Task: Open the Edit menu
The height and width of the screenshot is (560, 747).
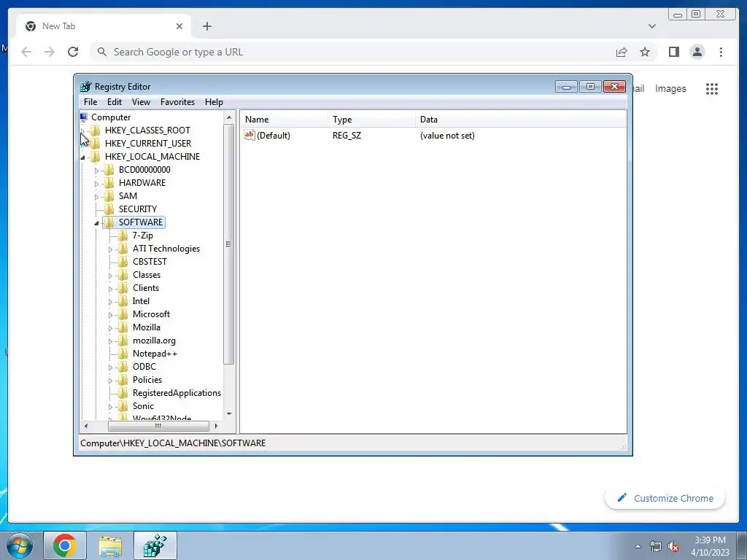Action: coord(115,102)
